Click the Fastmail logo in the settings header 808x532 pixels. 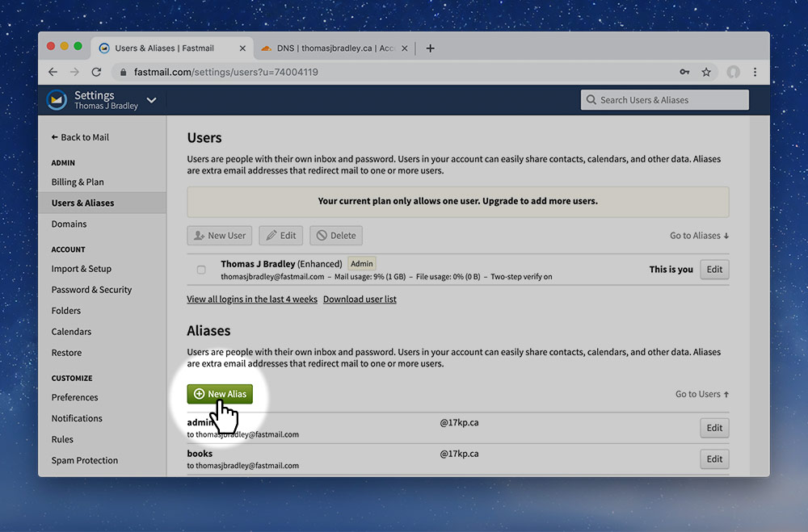pyautogui.click(x=56, y=99)
